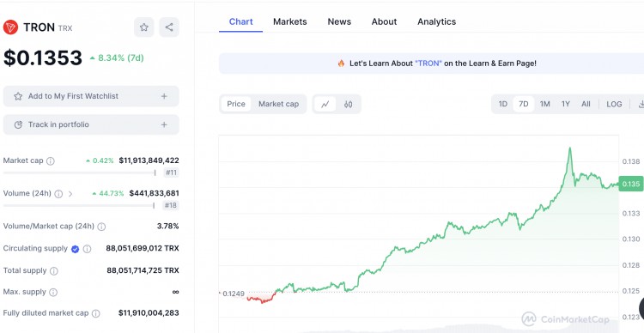This screenshot has width=644, height=333.
Task: Enable LOG scale on chart
Action: 614,105
